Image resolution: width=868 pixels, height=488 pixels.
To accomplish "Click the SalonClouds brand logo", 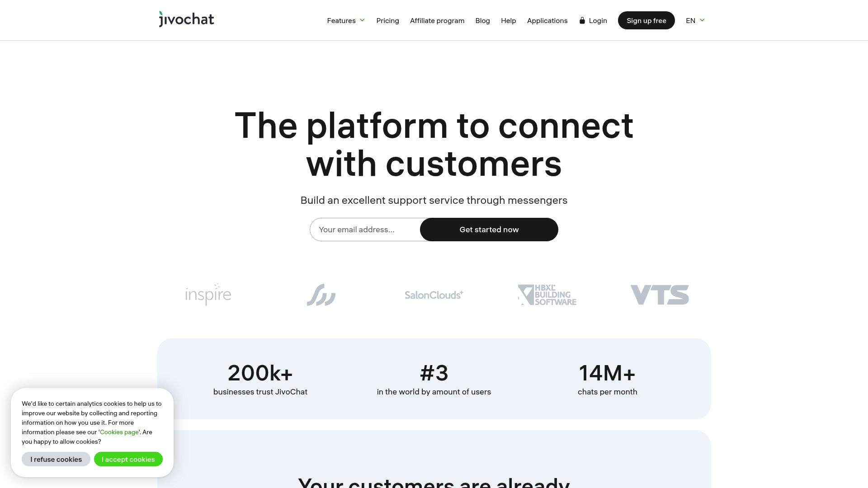I will point(434,294).
